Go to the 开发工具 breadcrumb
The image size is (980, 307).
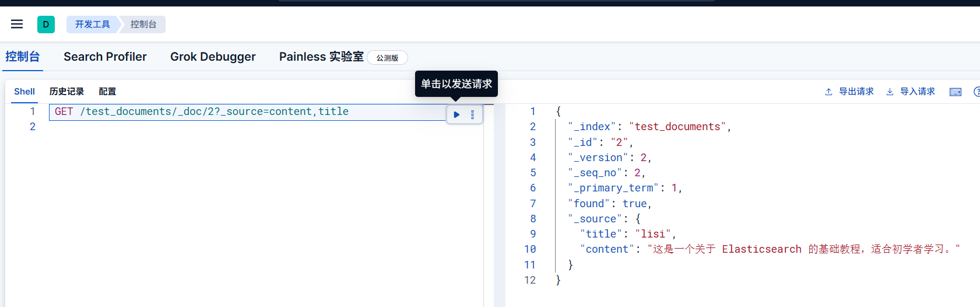[92, 25]
